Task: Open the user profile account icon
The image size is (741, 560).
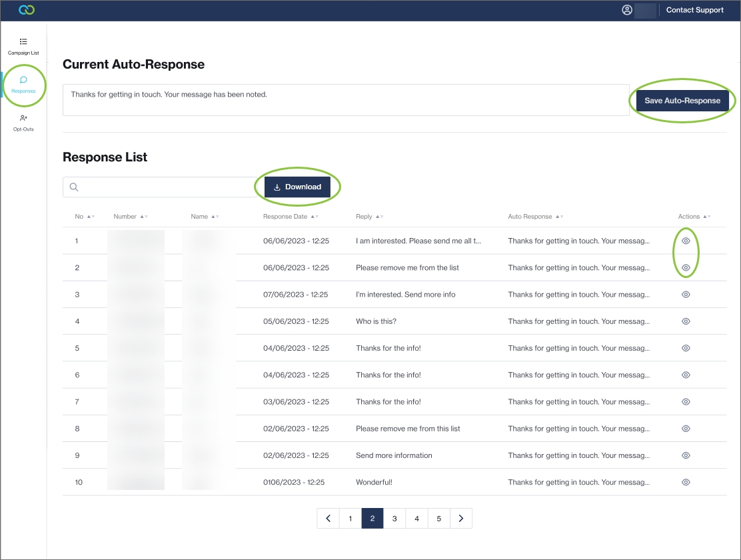Action: click(x=627, y=10)
